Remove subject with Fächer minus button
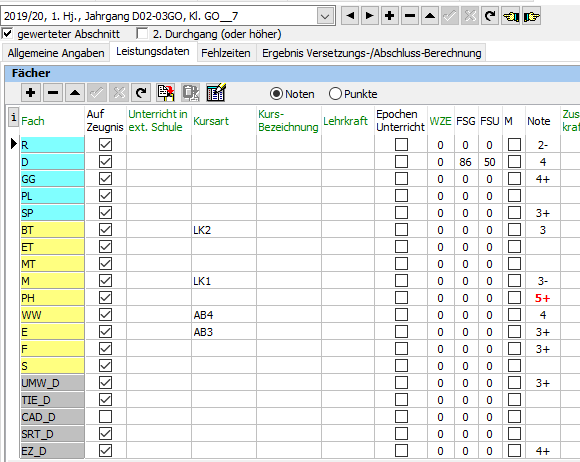 click(53, 92)
